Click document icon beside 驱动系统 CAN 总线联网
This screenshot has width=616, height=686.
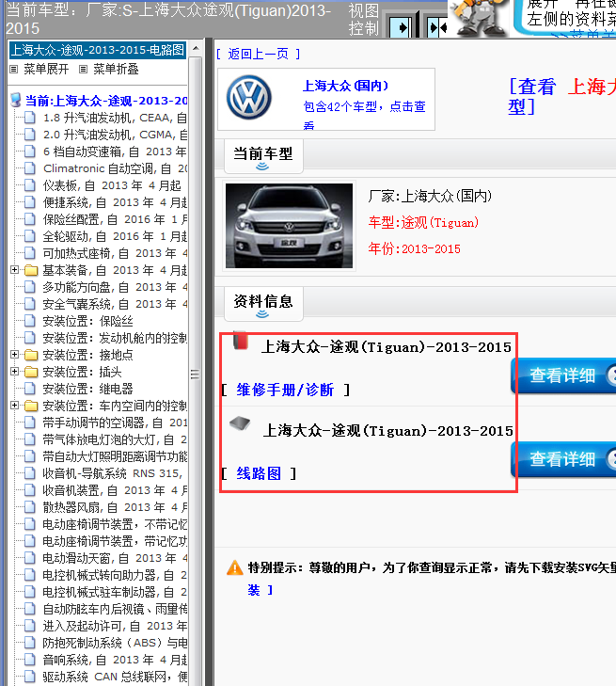click(30, 677)
